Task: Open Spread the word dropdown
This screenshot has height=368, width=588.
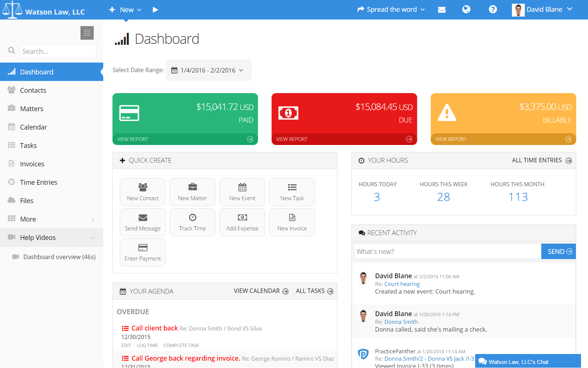Action: [391, 10]
